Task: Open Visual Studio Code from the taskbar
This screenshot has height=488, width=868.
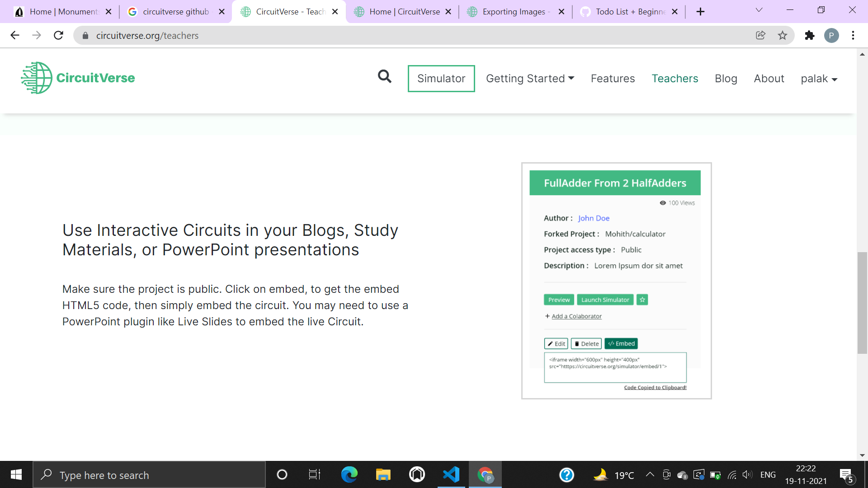Action: 451,474
